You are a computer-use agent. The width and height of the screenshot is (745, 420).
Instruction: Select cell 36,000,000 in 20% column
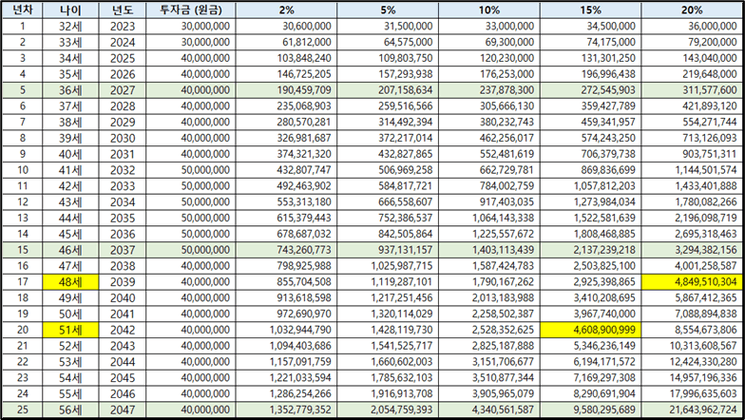(x=692, y=26)
